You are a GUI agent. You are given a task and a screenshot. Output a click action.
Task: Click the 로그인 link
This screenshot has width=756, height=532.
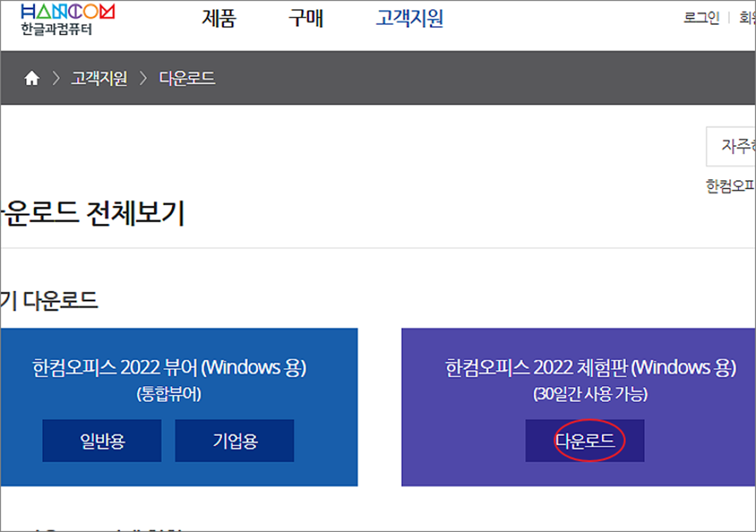click(702, 18)
